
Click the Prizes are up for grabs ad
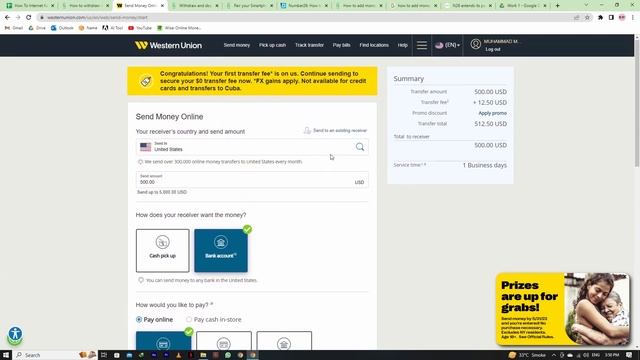coord(563,309)
